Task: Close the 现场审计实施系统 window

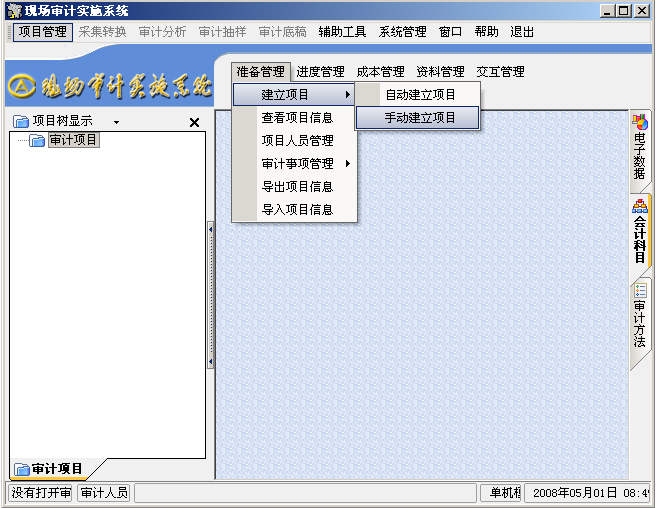Action: pos(641,10)
